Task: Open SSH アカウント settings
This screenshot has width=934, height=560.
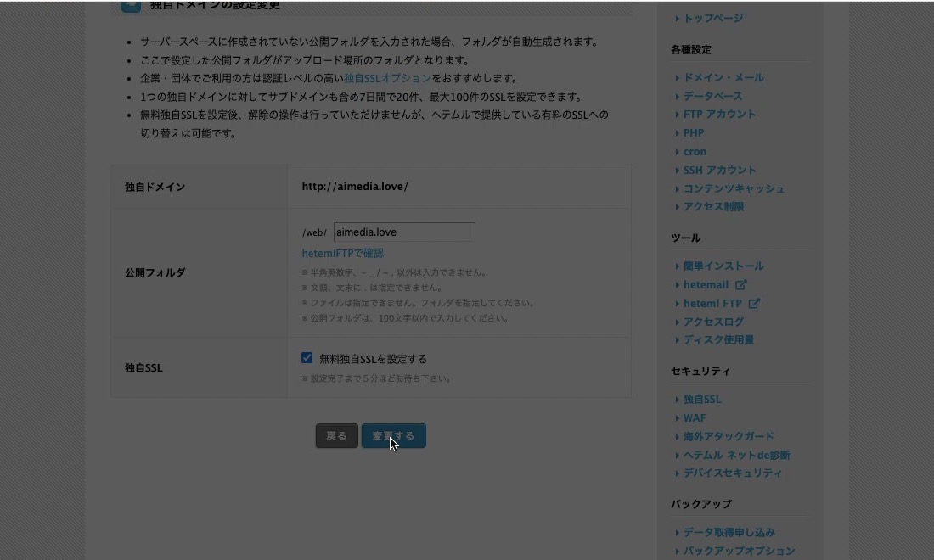Action: (719, 170)
